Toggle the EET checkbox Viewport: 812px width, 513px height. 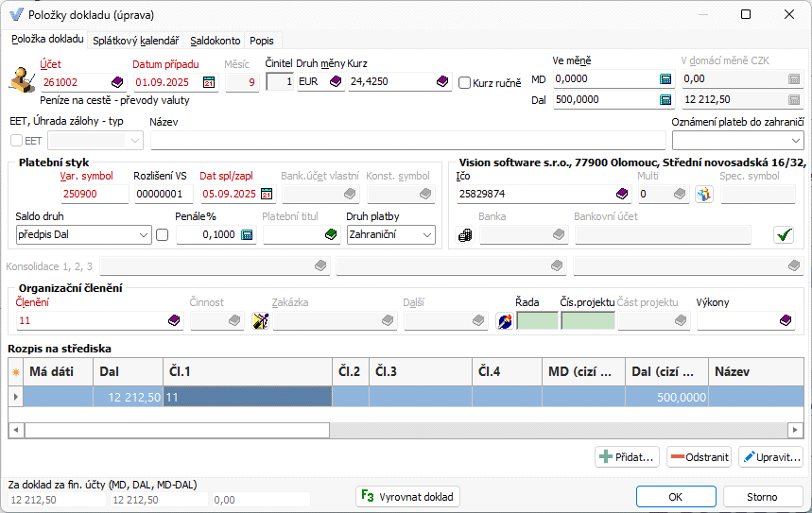(16, 141)
